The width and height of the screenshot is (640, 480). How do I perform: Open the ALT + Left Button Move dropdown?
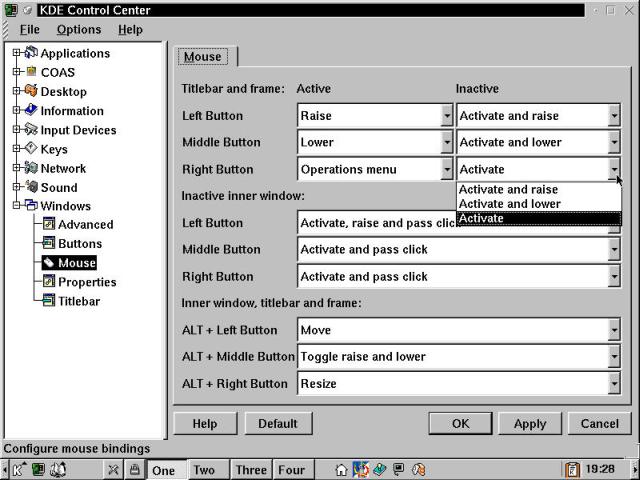click(x=613, y=330)
